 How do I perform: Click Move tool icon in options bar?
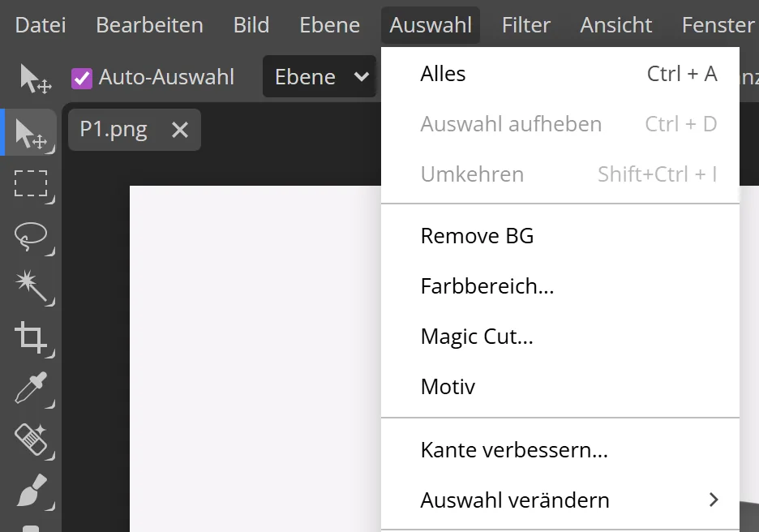click(36, 79)
